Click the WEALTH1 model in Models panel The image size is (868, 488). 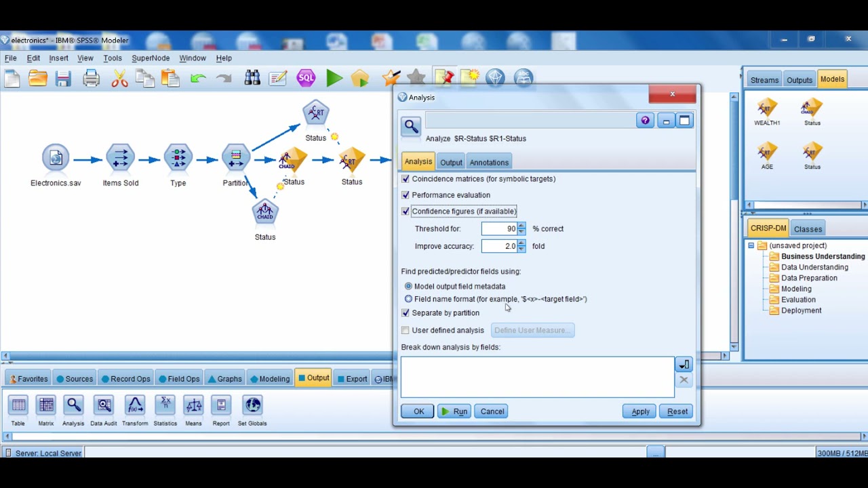point(767,113)
